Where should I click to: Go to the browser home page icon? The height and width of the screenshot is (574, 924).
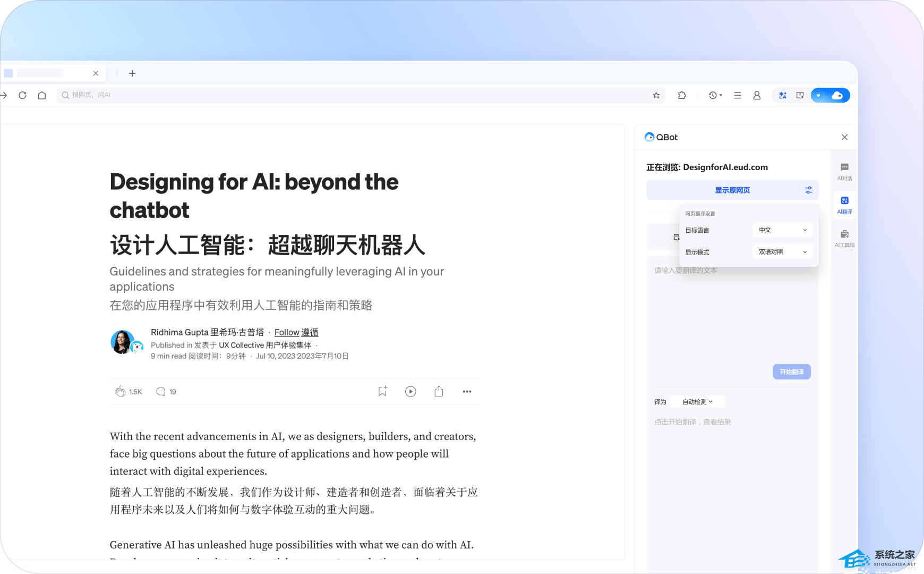coord(42,95)
